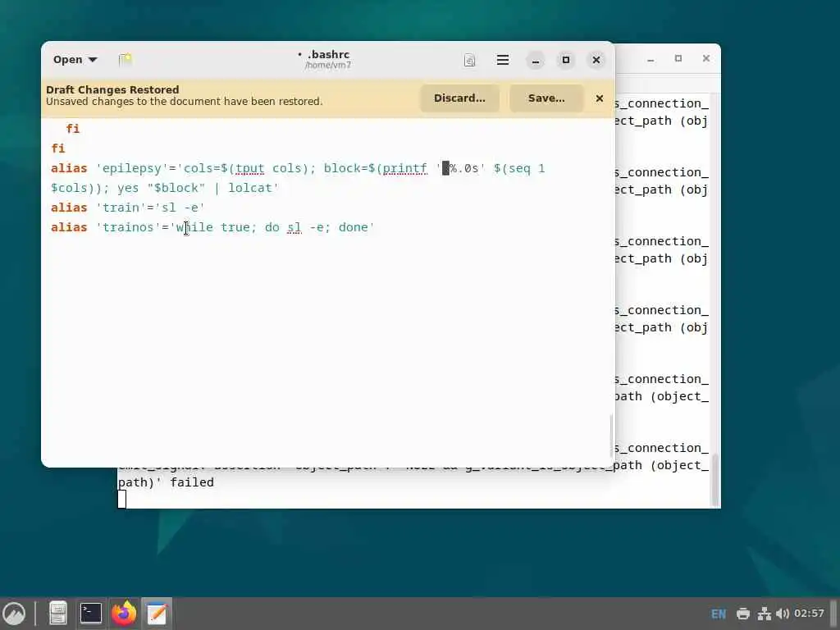The image size is (840, 630).
Task: Click the show desktop strip at taskbar end
Action: (x=834, y=614)
